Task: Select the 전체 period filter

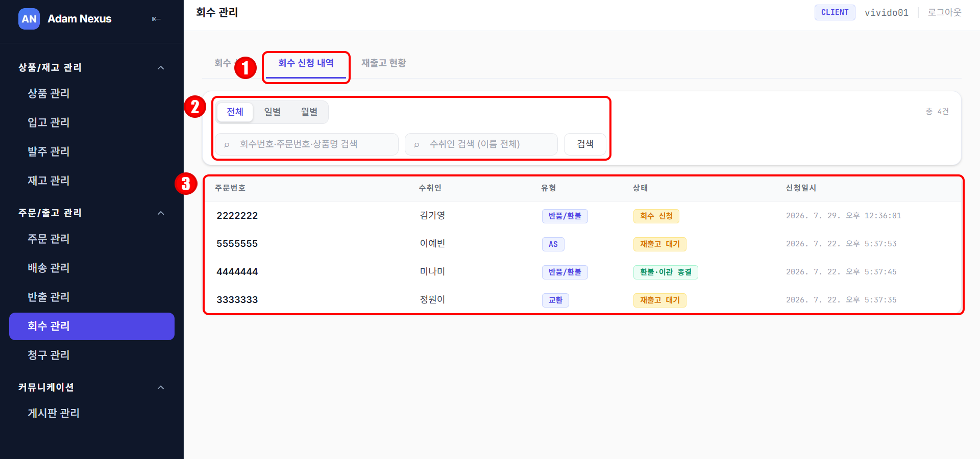Action: 235,112
